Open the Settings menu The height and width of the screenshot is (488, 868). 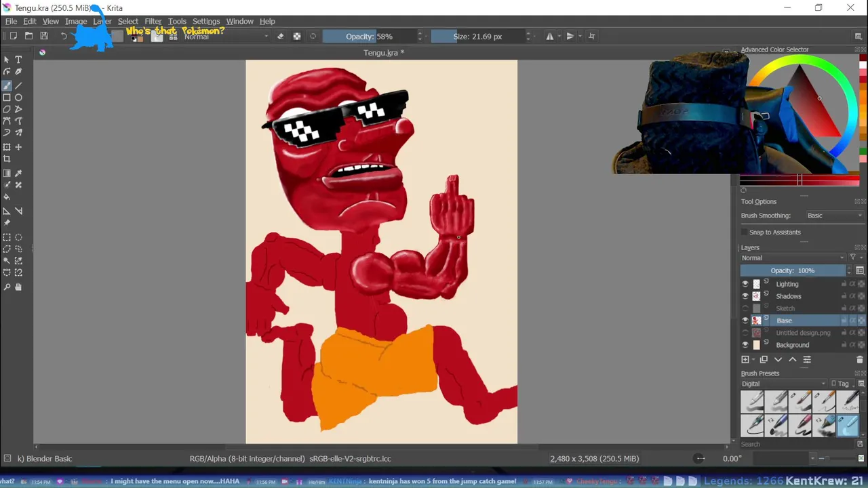pos(206,21)
